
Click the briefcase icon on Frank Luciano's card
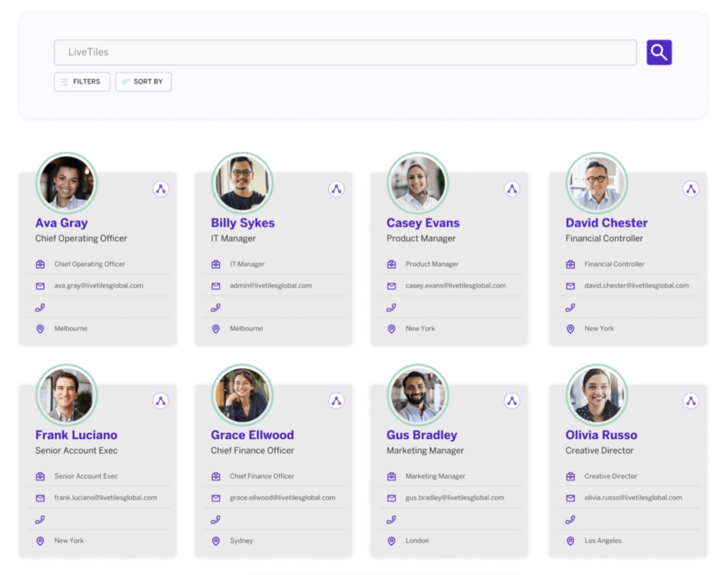[x=40, y=477]
